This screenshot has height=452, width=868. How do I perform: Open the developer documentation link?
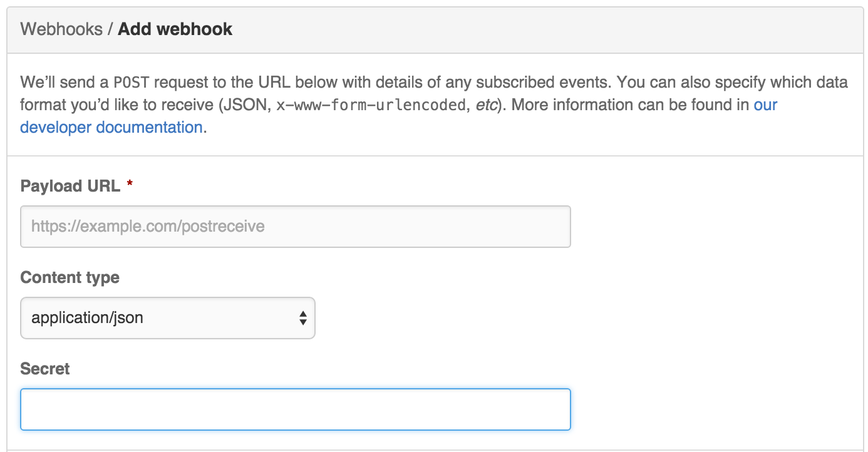pyautogui.click(x=111, y=128)
